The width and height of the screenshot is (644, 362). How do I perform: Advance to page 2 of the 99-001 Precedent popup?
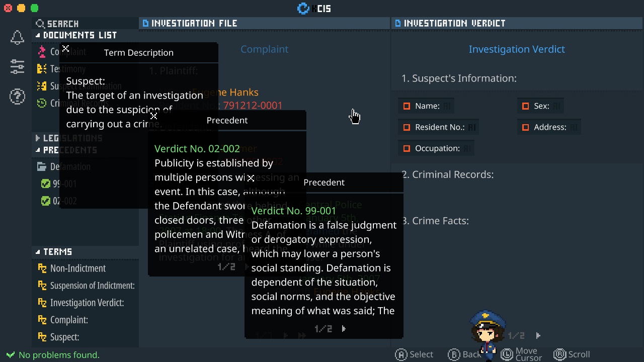344,329
